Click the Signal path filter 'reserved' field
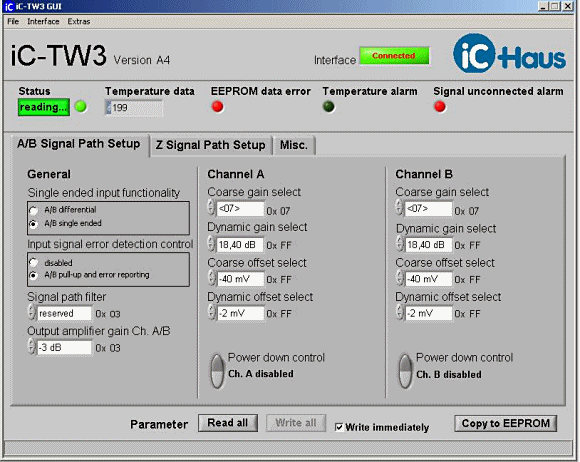The height and width of the screenshot is (462, 580). point(64,313)
